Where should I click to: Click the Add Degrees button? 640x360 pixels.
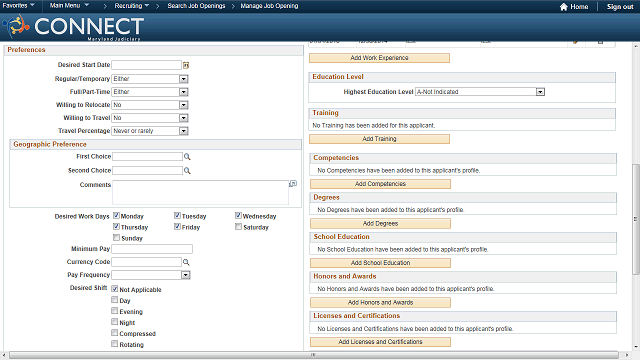380,223
